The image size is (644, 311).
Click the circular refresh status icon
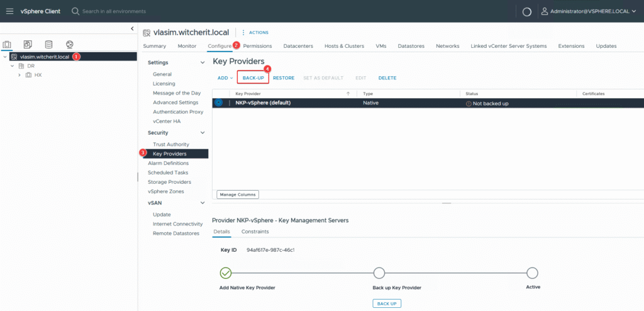tap(526, 12)
